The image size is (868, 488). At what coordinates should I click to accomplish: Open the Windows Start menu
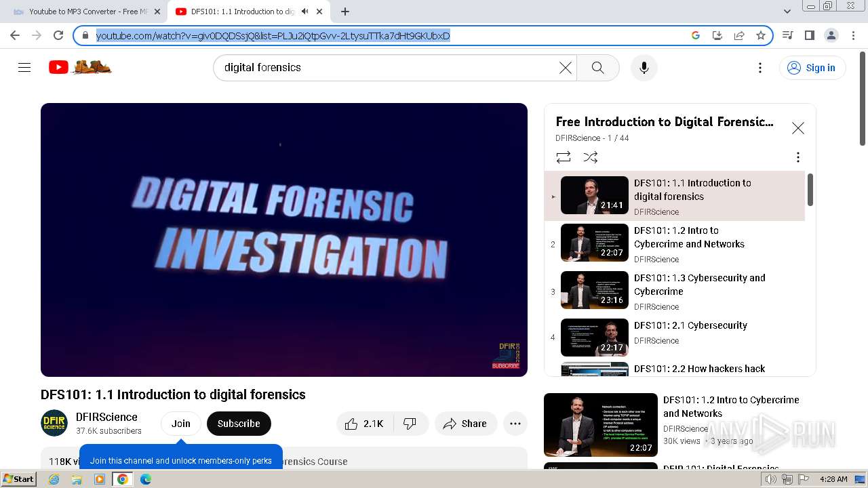[x=19, y=479]
